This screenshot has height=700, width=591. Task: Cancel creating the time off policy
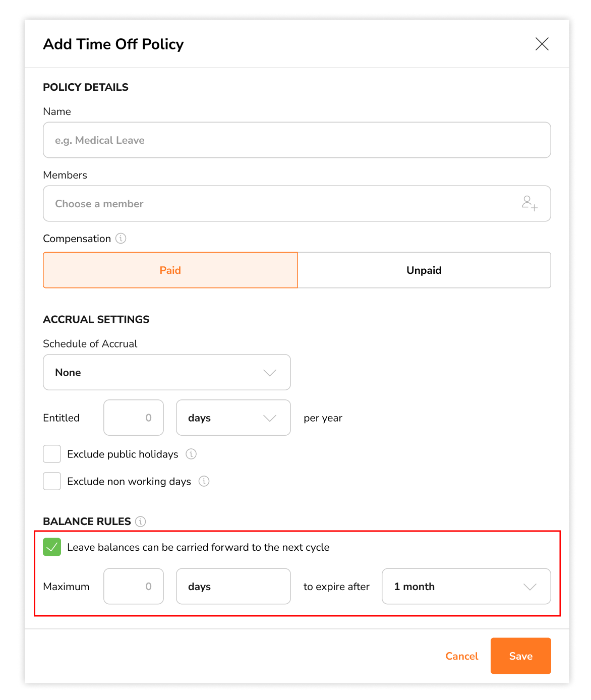click(461, 656)
